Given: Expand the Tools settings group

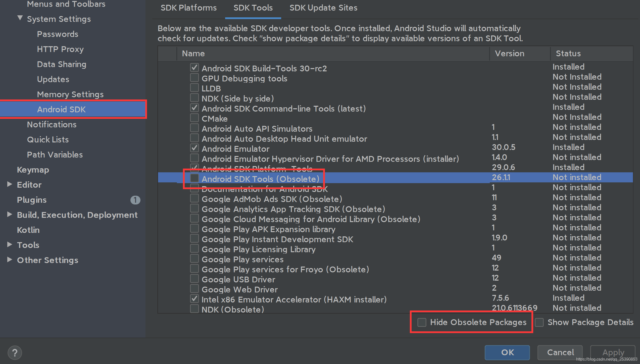Looking at the screenshot, I should 10,244.
